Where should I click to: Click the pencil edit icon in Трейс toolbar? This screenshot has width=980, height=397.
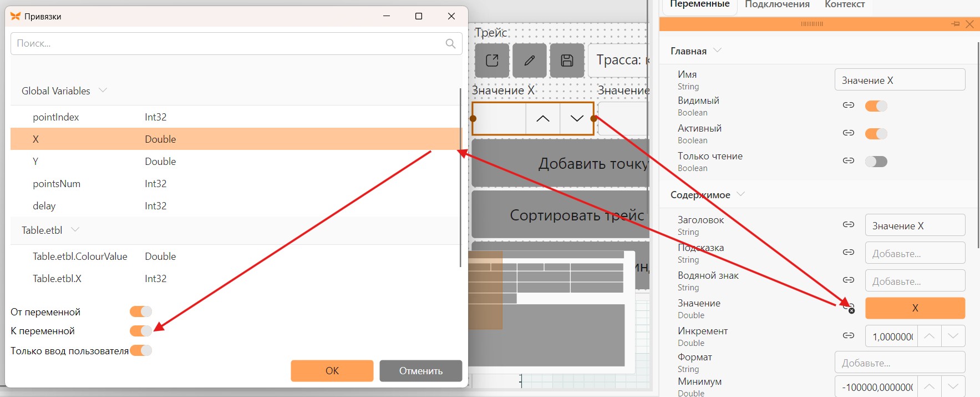[530, 61]
